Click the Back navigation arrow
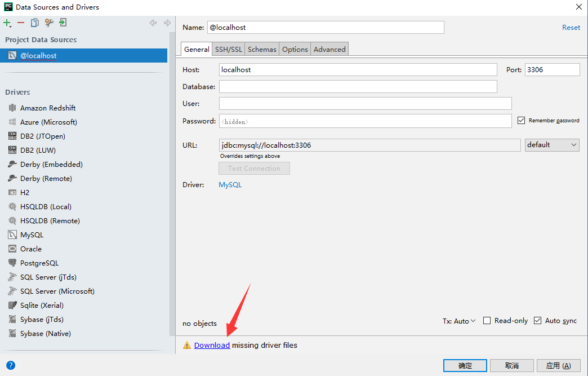 point(153,23)
